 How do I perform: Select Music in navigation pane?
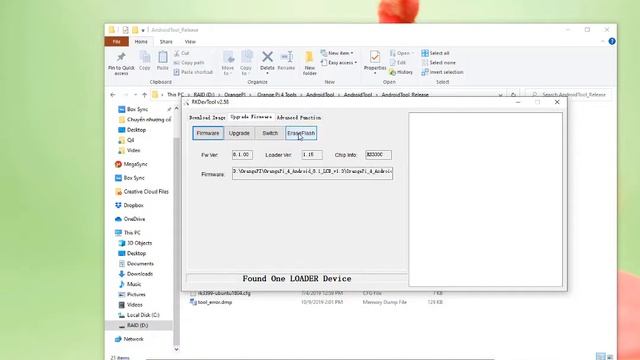pos(130,284)
